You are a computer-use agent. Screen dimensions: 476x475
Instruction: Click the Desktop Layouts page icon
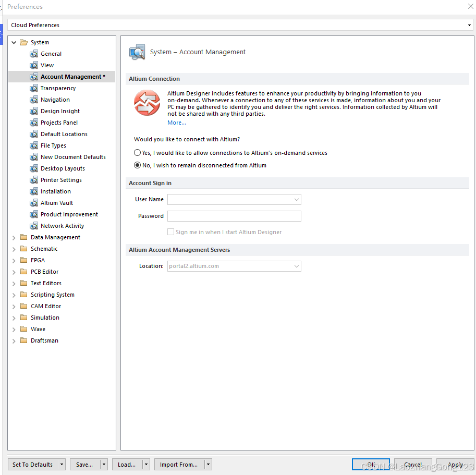pos(34,169)
